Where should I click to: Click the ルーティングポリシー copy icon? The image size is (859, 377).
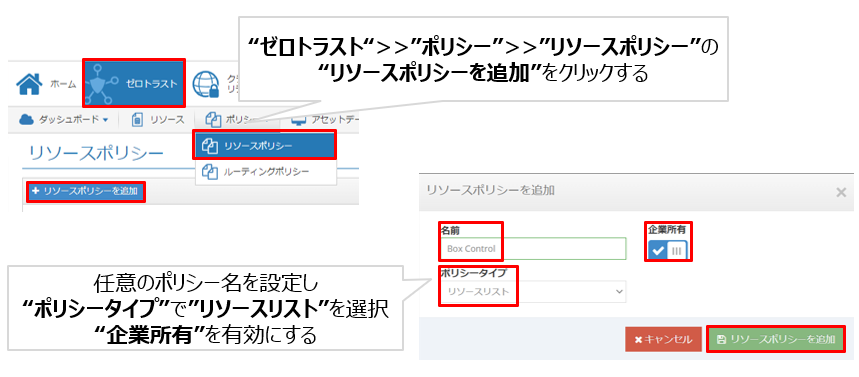coord(210,172)
